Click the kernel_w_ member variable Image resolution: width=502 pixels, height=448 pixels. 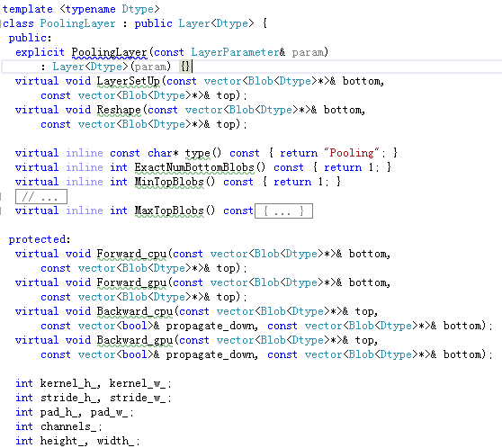pos(138,383)
